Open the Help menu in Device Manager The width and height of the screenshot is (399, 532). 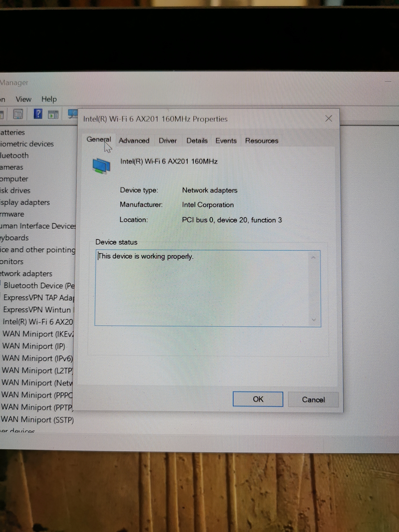coord(49,99)
